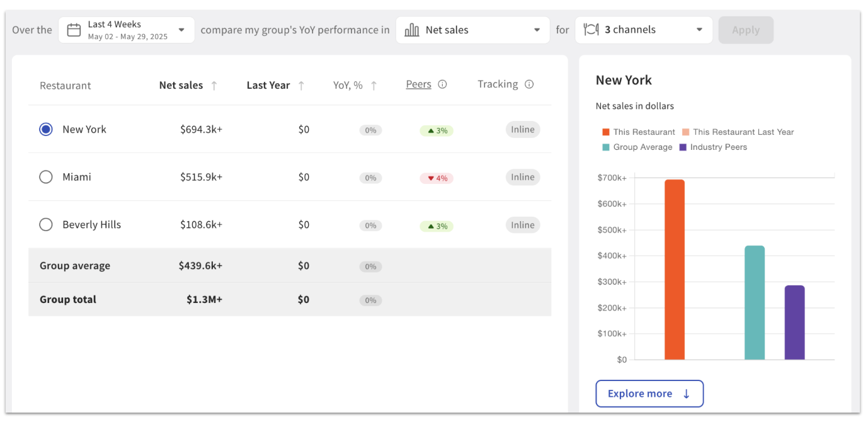
Task: Click the Tracking info icon
Action: click(529, 84)
